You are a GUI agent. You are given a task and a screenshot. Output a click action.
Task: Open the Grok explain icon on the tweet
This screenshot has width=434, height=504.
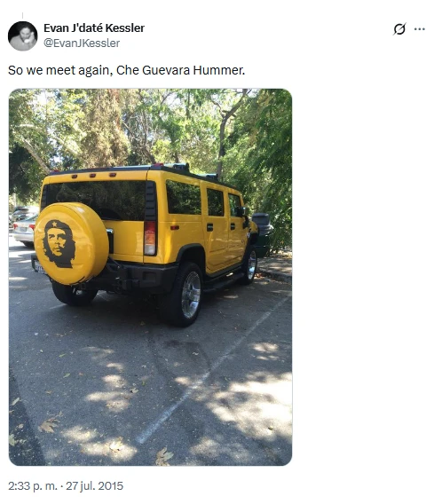click(x=399, y=29)
